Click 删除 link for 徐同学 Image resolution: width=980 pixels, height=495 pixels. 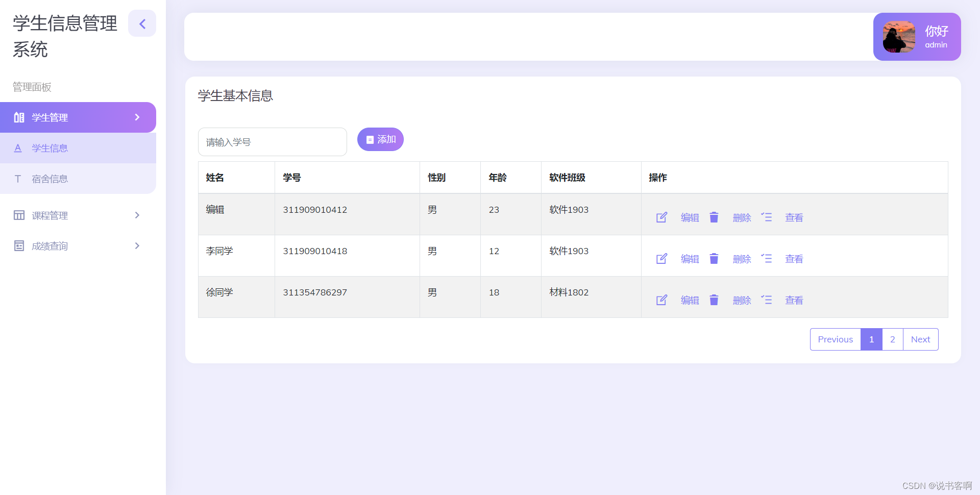click(742, 301)
